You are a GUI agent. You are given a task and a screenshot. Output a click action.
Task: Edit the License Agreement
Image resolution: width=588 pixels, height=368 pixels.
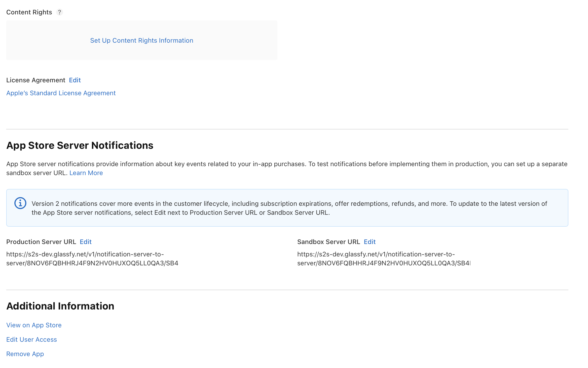[75, 80]
